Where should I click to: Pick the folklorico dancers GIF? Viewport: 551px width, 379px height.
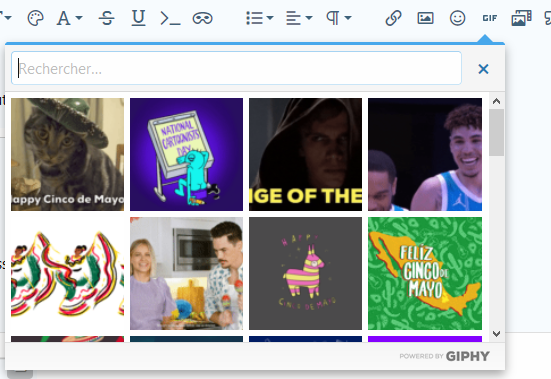67,273
